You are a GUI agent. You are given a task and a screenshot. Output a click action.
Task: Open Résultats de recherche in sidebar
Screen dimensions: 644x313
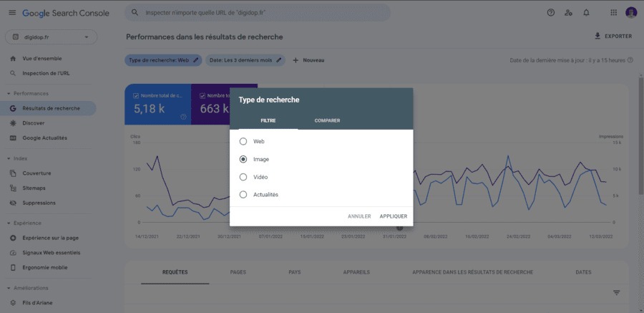(48, 109)
